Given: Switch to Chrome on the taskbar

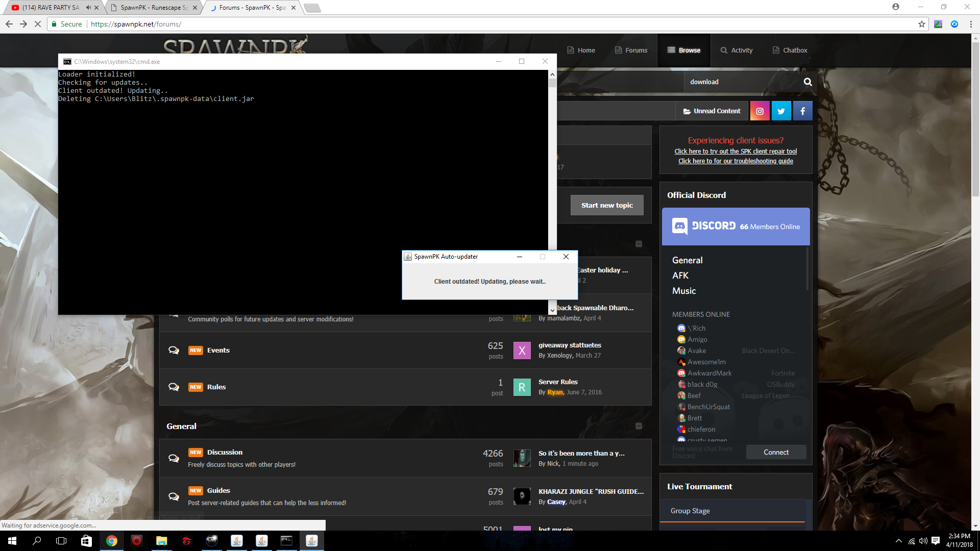Looking at the screenshot, I should pos(111,541).
